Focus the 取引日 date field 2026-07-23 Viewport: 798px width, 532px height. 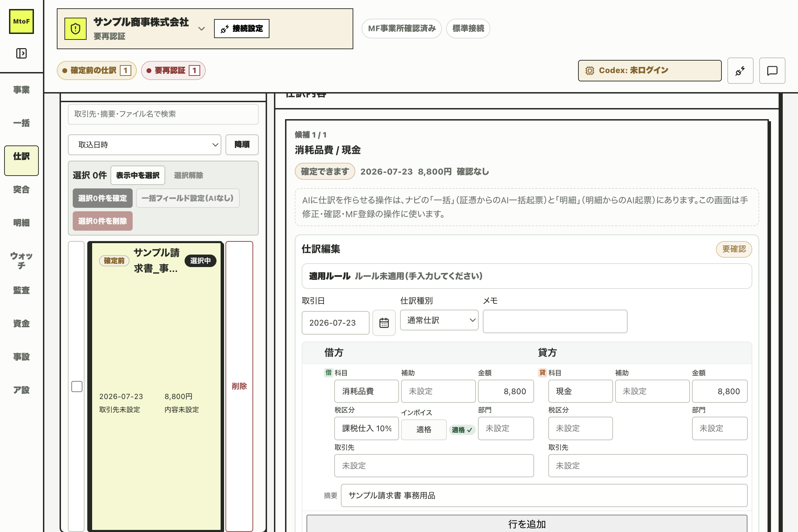coord(336,323)
